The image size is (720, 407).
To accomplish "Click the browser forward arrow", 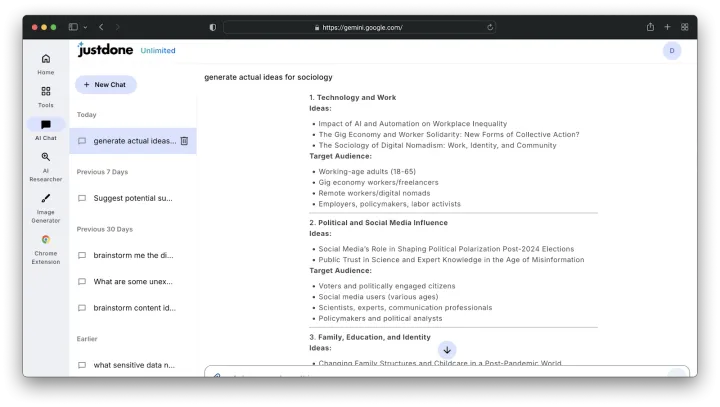I will (118, 27).
